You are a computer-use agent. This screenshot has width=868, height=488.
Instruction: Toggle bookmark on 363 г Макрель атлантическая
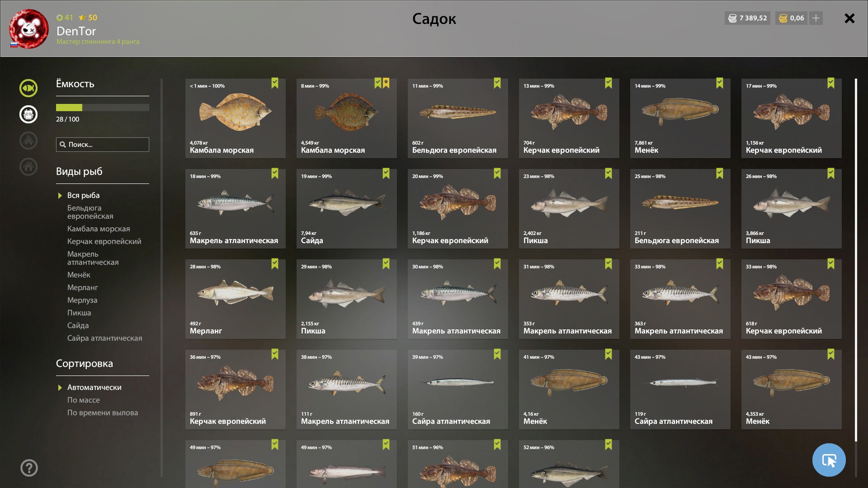720,264
